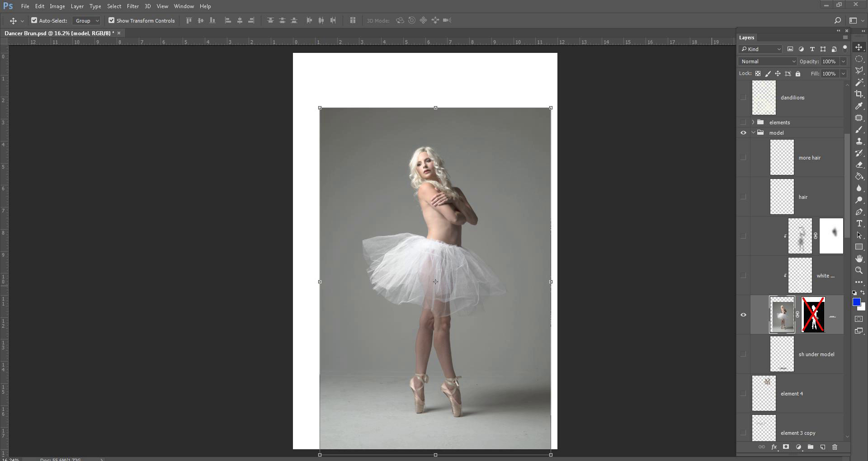868x461 pixels.
Task: Select the Crop tool
Action: pyautogui.click(x=859, y=94)
